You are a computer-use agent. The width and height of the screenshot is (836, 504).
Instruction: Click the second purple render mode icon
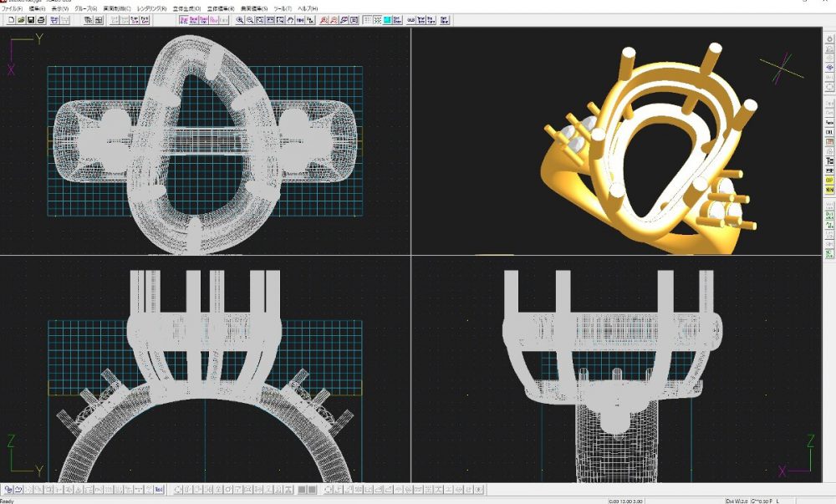pyautogui.click(x=194, y=20)
